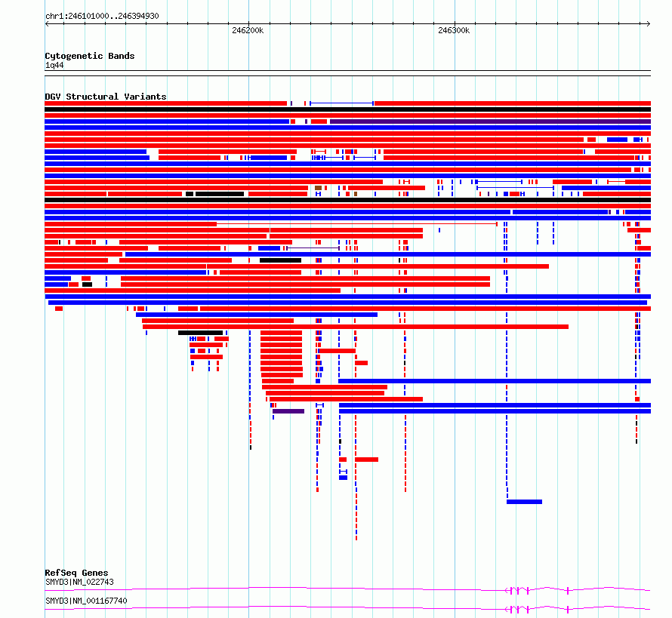The width and height of the screenshot is (672, 618).
Task: Click the long purple variant bar near the top
Action: point(490,121)
